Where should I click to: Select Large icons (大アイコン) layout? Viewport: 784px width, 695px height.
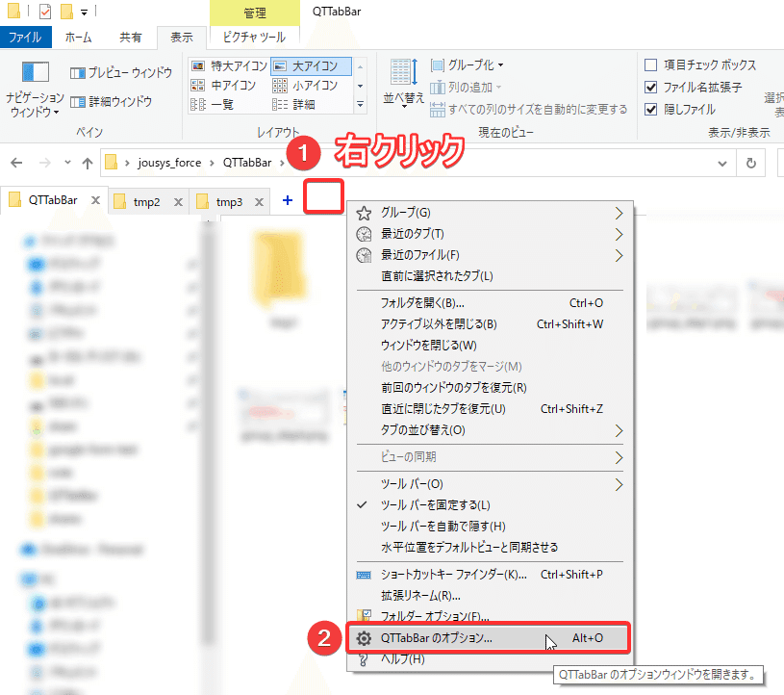[x=311, y=66]
